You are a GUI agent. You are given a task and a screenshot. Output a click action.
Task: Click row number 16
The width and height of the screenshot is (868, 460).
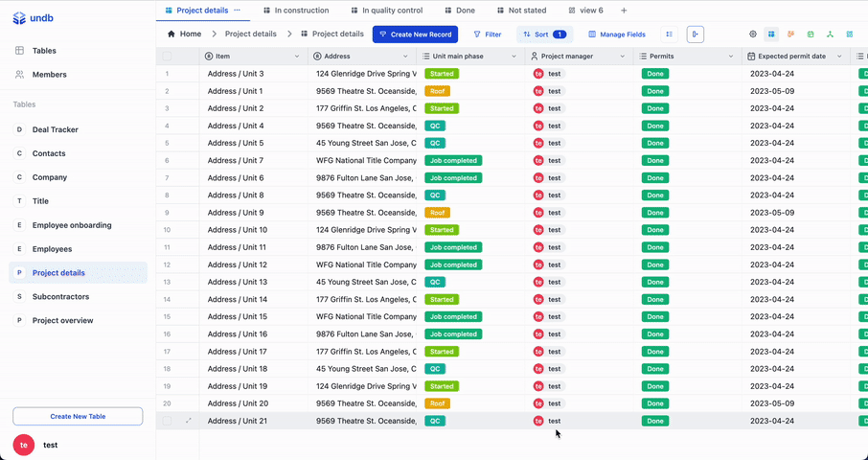pyautogui.click(x=167, y=334)
